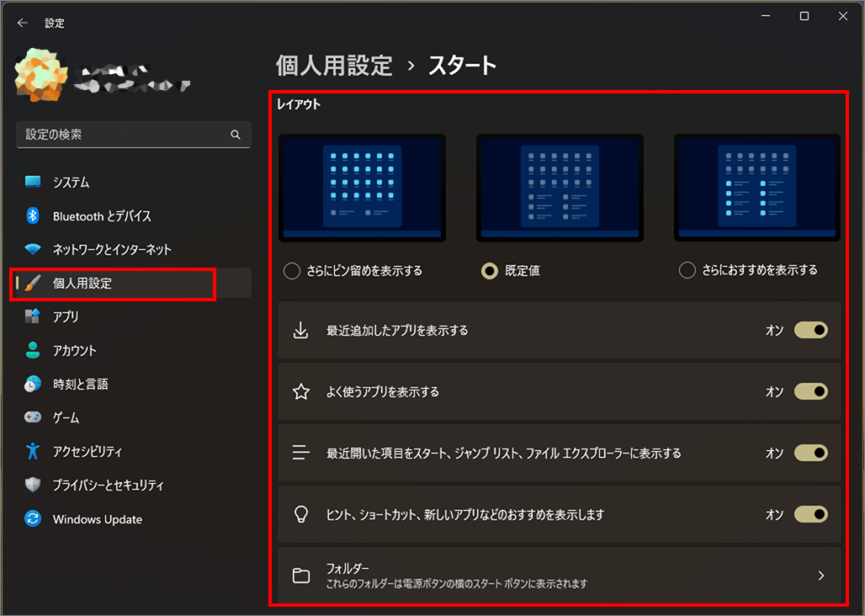Click the ゲーム controller icon
This screenshot has width=865, height=616.
coord(33,417)
